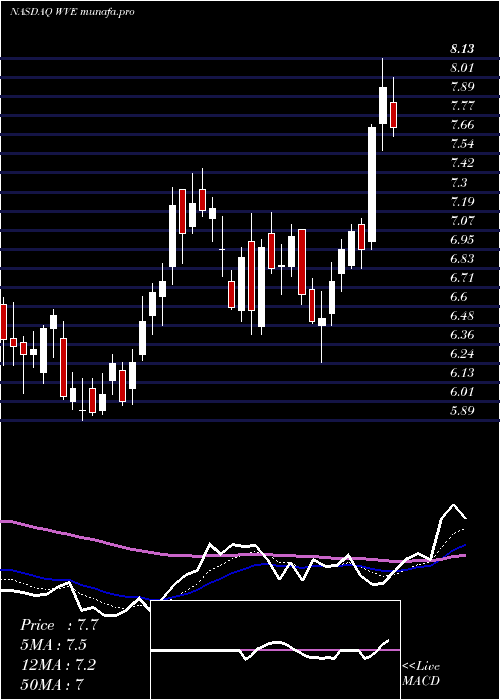The height and width of the screenshot is (700, 500).
Task: Click the 5MA : 7.5 readout
Action: tap(54, 645)
